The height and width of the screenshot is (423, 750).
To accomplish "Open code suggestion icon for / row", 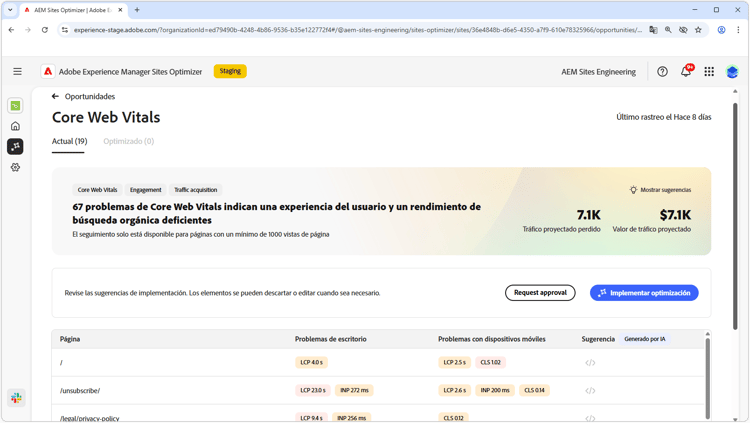I will coord(590,363).
